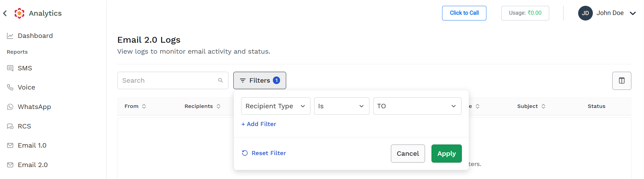The width and height of the screenshot is (644, 179).
Task: Click the search magnifier icon
Action: tap(220, 80)
